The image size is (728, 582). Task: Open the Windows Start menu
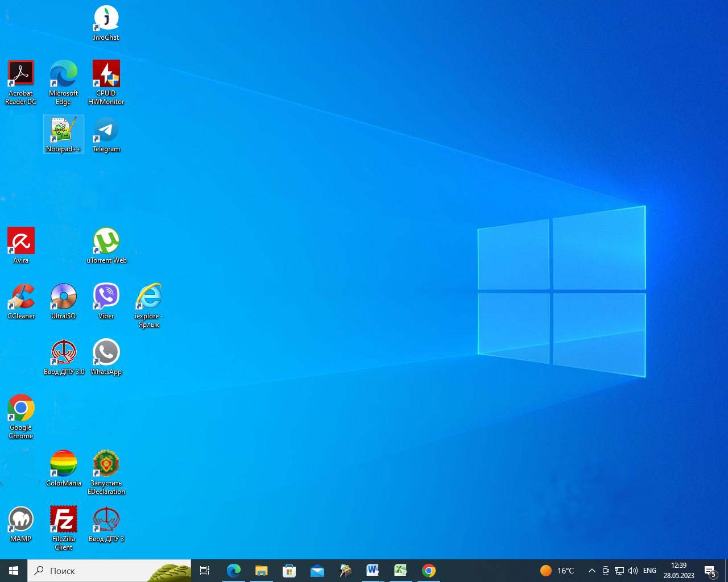[14, 571]
